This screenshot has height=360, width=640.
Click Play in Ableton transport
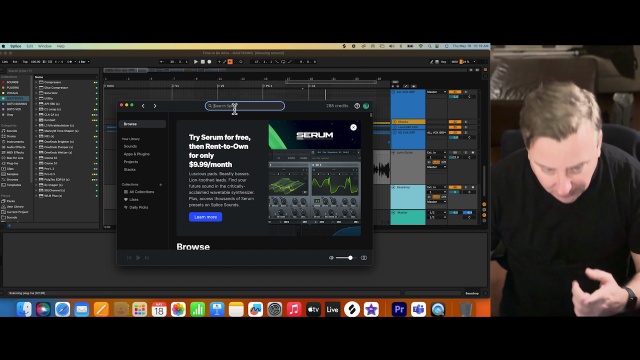[x=196, y=62]
